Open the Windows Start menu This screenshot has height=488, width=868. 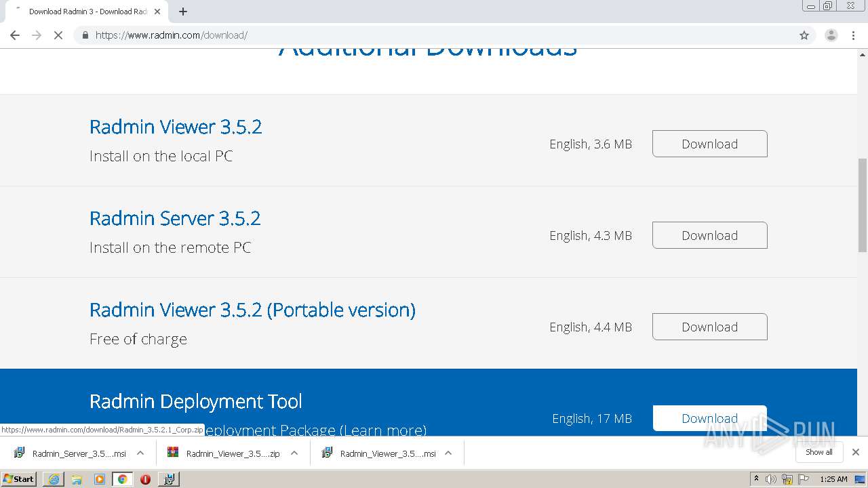point(18,479)
